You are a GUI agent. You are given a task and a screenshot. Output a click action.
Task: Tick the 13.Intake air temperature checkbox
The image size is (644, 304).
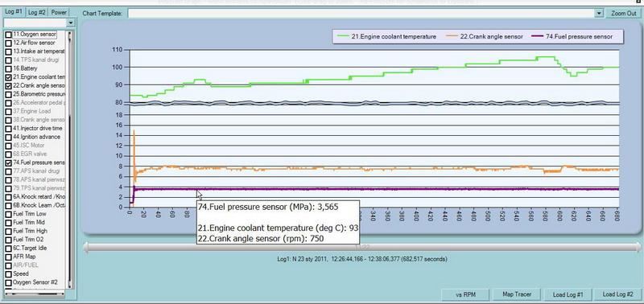tap(8, 51)
